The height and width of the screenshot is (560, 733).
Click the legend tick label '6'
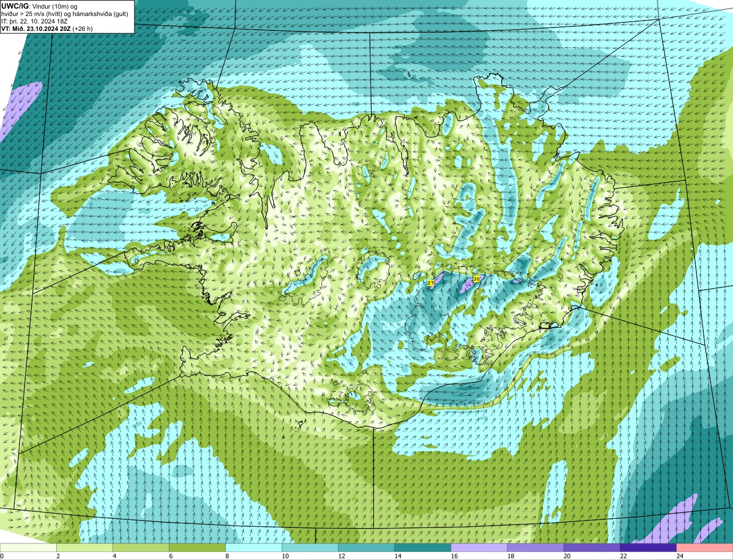coord(170,556)
